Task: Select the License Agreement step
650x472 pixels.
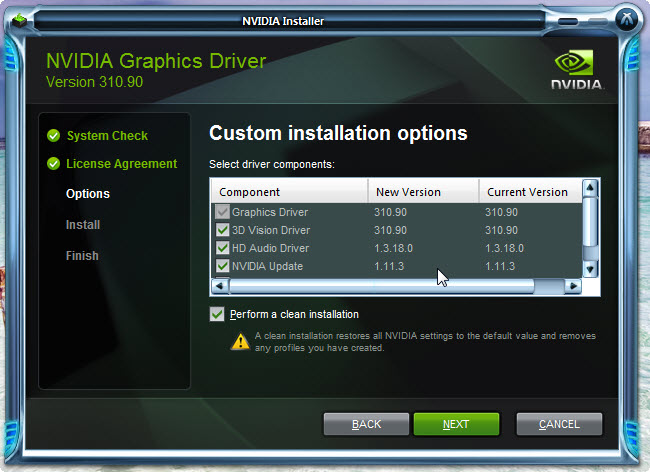Action: point(121,164)
